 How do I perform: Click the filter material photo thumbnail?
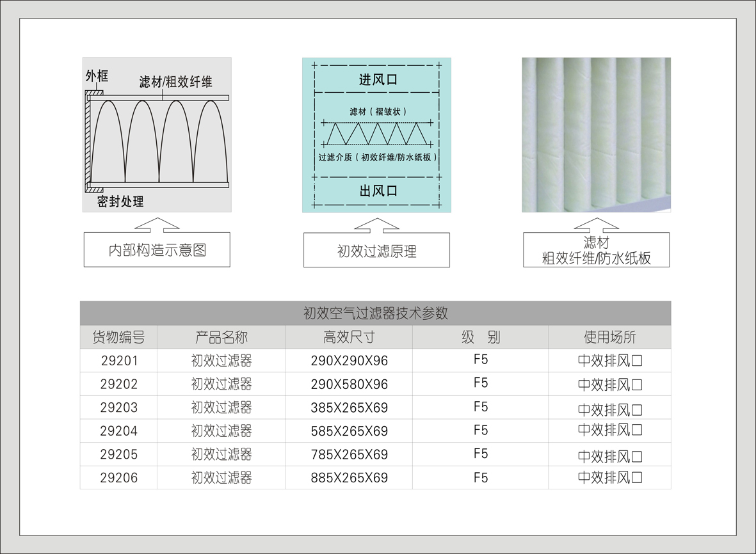596,133
